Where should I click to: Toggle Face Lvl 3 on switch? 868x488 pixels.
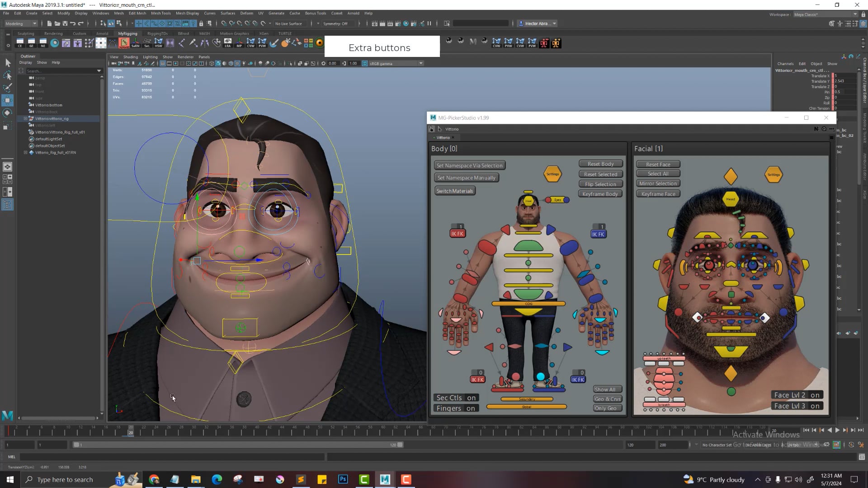[x=797, y=406]
